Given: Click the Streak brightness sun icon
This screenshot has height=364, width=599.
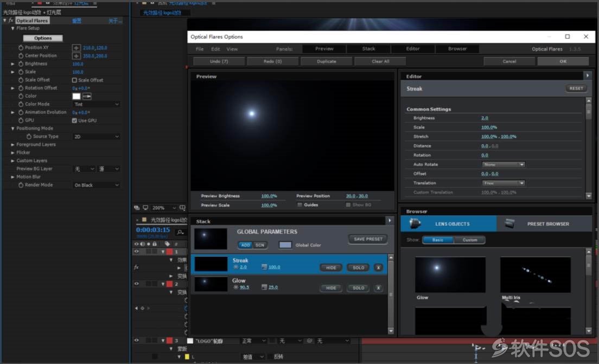Looking at the screenshot, I should click(235, 267).
